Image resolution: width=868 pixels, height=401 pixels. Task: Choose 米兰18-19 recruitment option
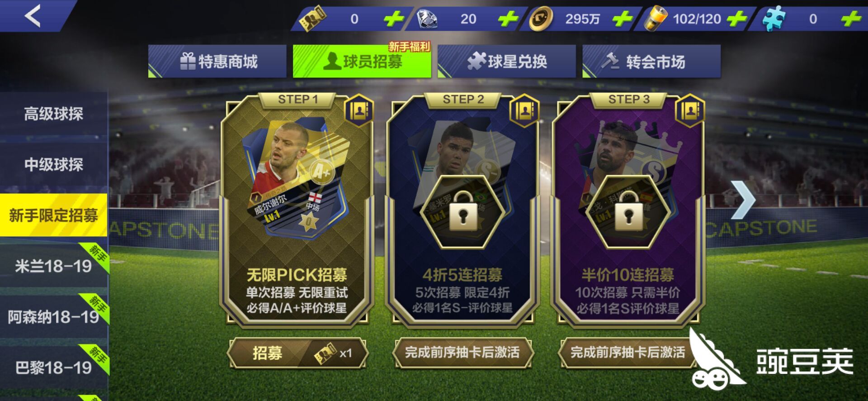tap(53, 266)
